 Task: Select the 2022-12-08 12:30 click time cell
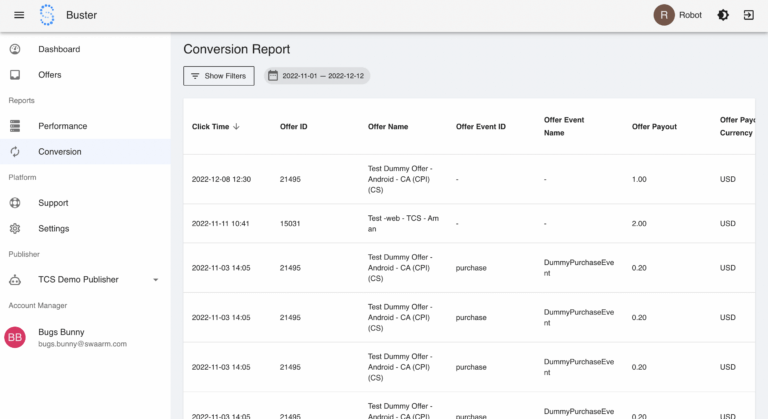point(221,179)
